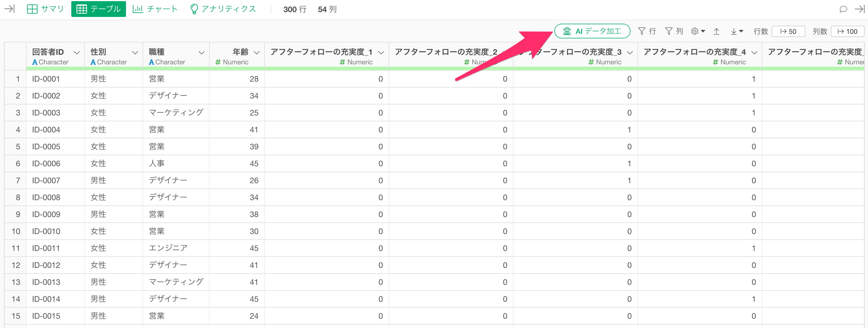Screen dimensions: 868x328
Task: Switch to the サマリ tab
Action: pyautogui.click(x=45, y=9)
